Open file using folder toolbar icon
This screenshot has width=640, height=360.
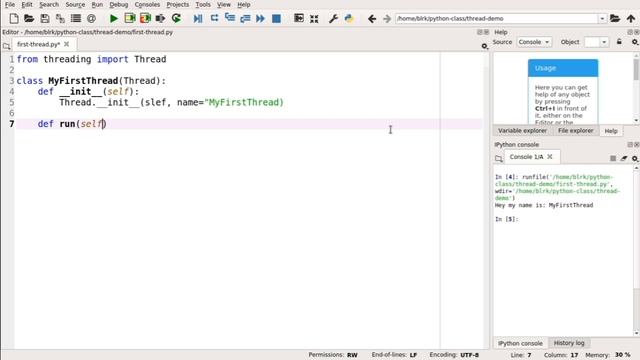[x=29, y=18]
